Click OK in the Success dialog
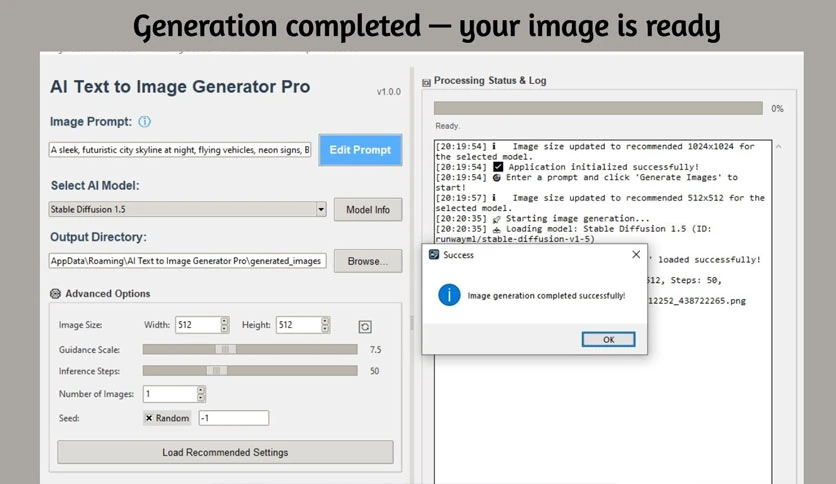This screenshot has height=484, width=836. click(608, 340)
